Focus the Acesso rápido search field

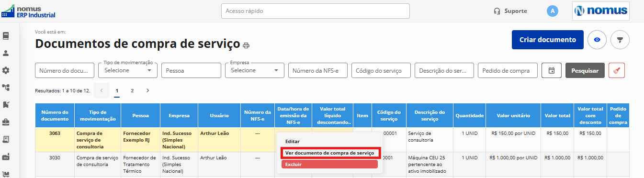click(x=316, y=11)
